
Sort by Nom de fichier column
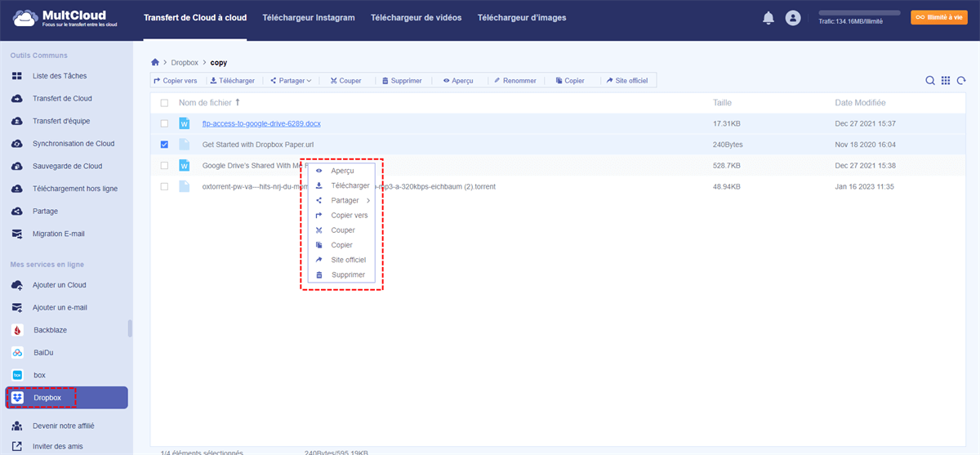pyautogui.click(x=209, y=103)
